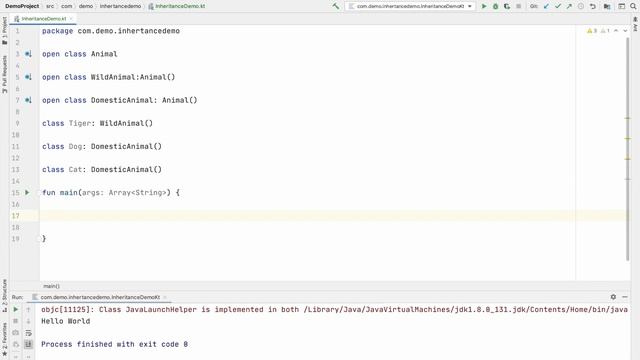
Task: Click the dump threads camera icon
Action: pos(16,333)
